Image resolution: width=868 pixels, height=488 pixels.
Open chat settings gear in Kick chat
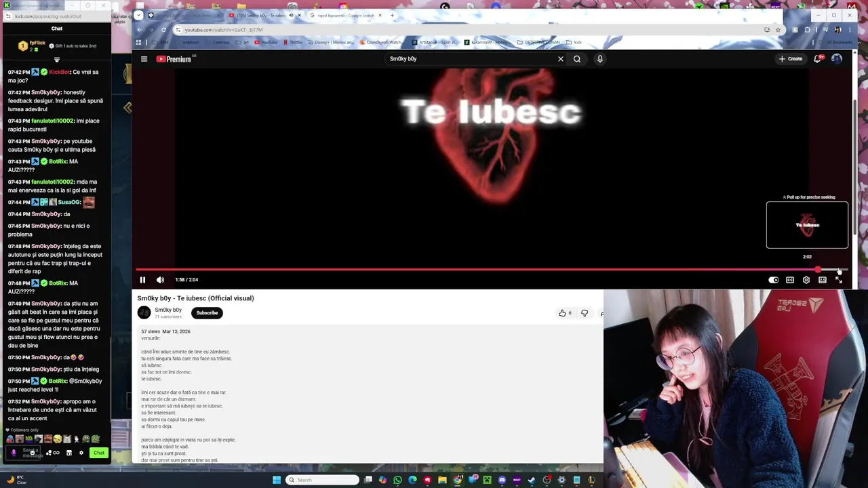coord(81,453)
